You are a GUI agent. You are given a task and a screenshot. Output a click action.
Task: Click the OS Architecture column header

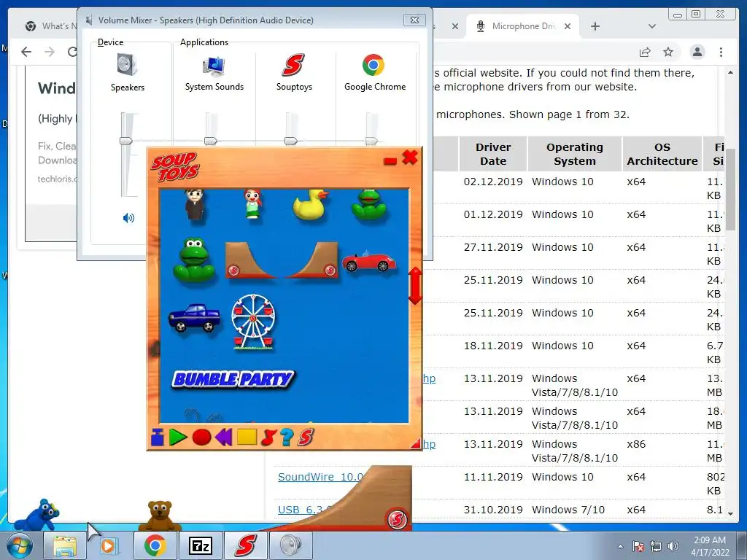point(662,154)
